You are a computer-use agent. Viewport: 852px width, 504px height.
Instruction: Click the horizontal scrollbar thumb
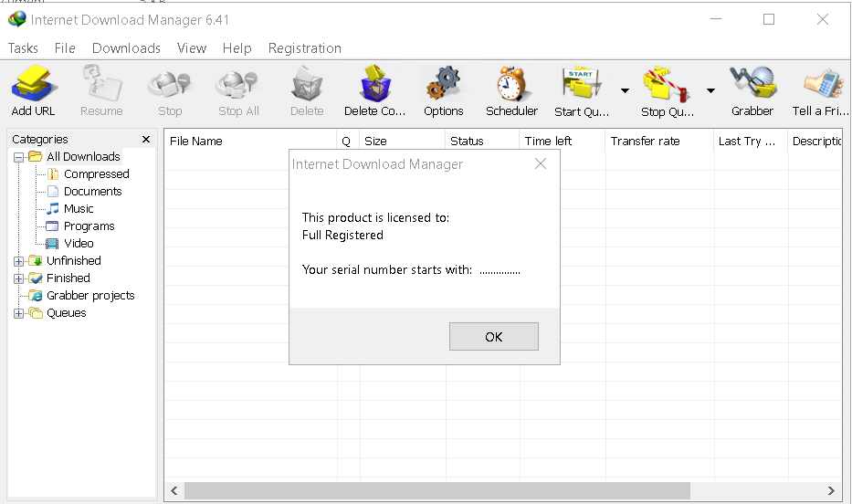pyautogui.click(x=437, y=491)
